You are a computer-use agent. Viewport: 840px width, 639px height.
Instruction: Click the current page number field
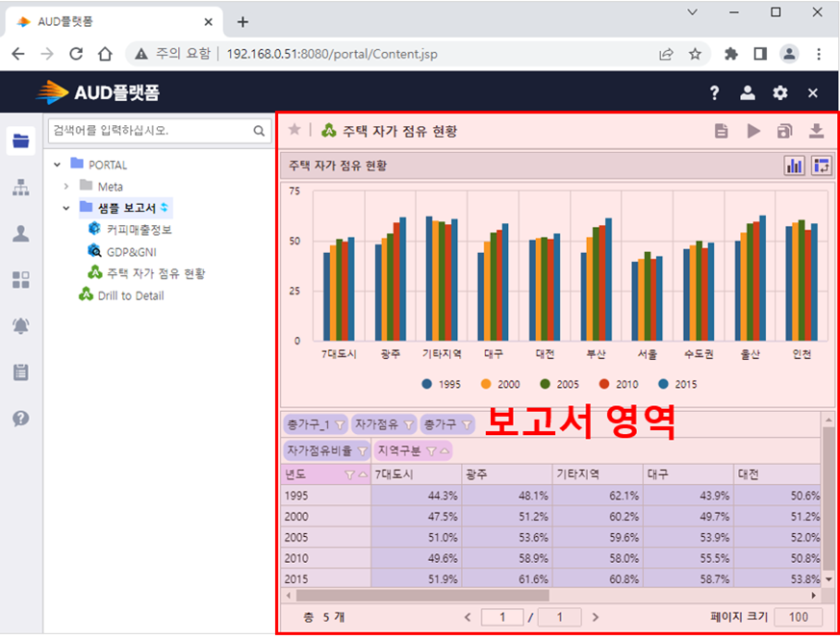(502, 617)
